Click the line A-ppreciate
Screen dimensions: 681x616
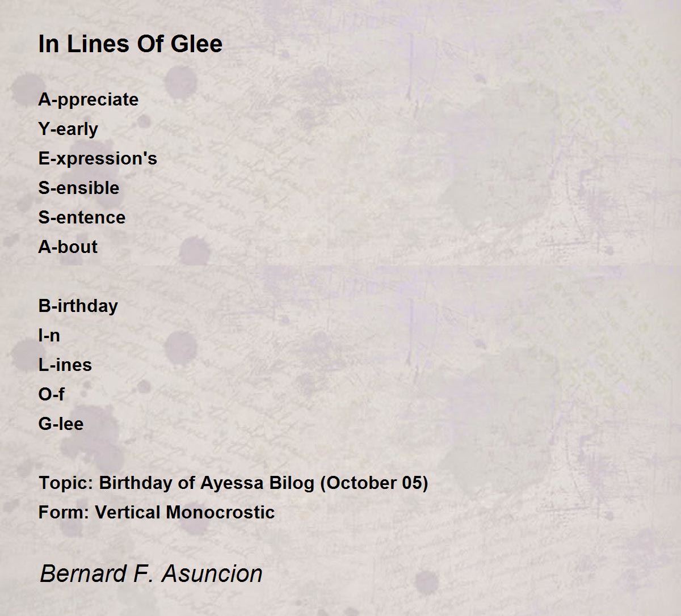point(89,100)
